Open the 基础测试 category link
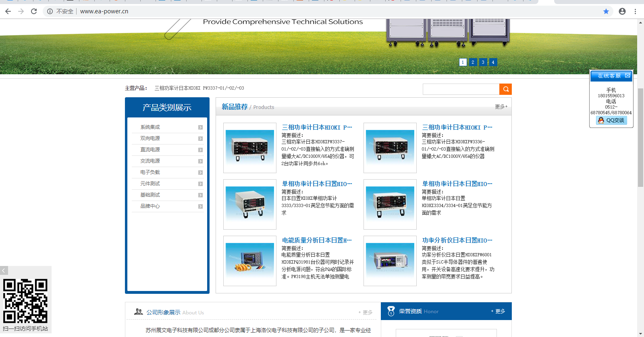The image size is (644, 337). [150, 195]
